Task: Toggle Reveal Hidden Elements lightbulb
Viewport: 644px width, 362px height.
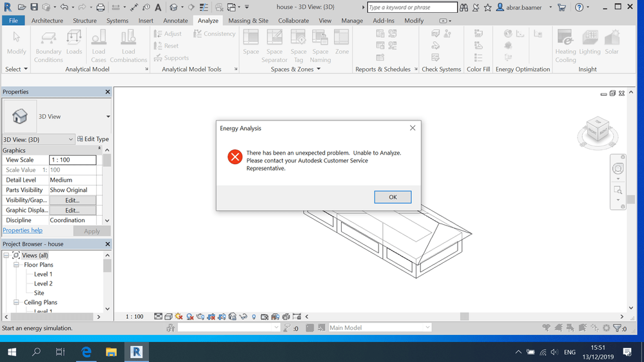Action: coord(254,317)
